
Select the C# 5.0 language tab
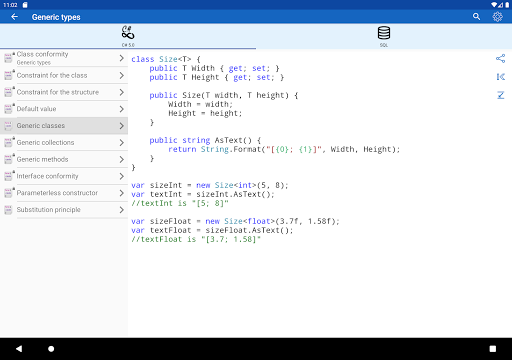(x=128, y=36)
